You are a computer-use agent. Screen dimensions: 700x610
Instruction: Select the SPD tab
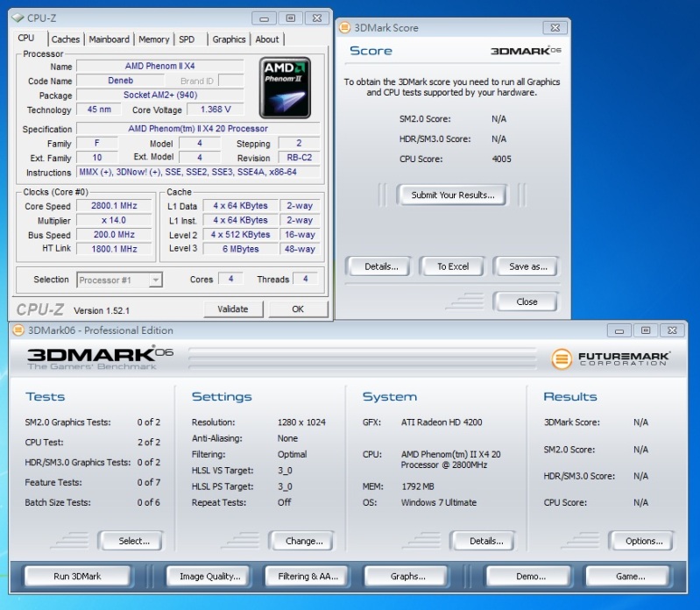(187, 39)
